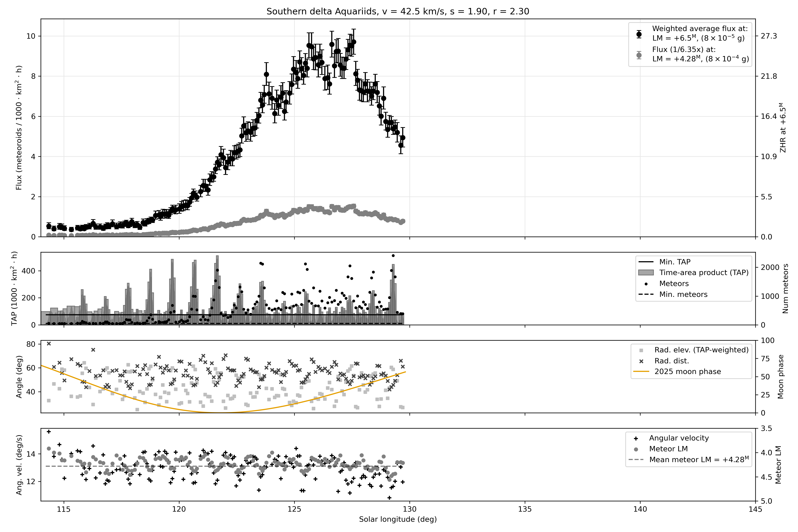This screenshot has height=532, width=798.
Task: Click the 'Rad. elev. (TAP-weighted)' legend entry
Action: [701, 350]
